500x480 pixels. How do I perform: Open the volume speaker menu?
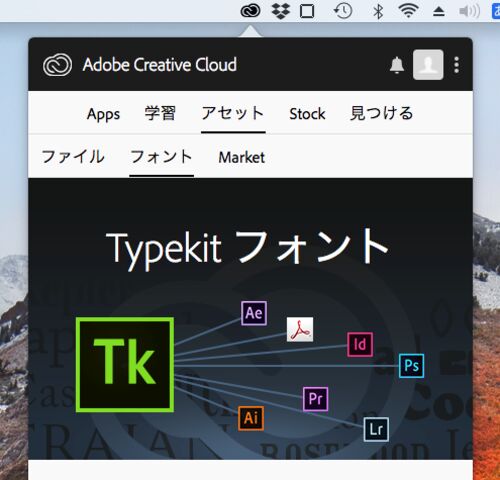[x=469, y=11]
